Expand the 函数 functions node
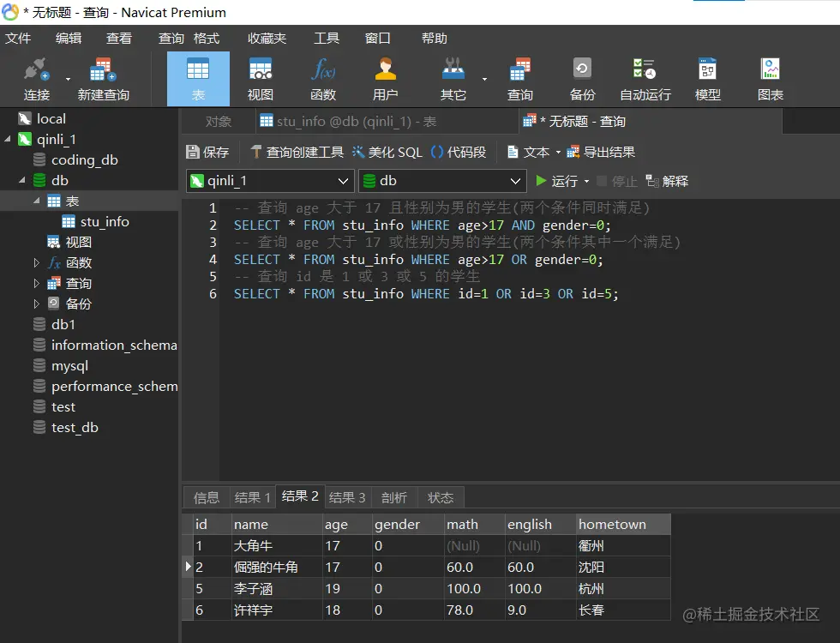Screen dimensions: 840x643 point(36,263)
